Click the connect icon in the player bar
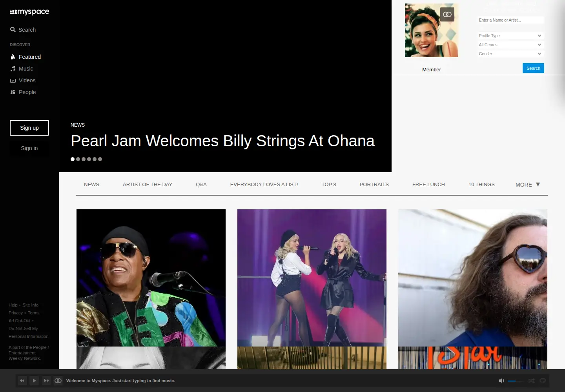565x392 pixels. [x=58, y=381]
